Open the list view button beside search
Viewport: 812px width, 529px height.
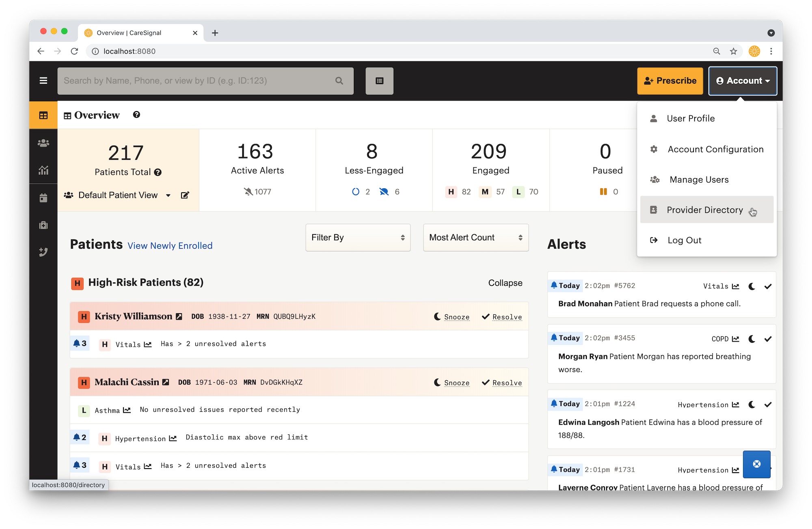[x=380, y=81]
